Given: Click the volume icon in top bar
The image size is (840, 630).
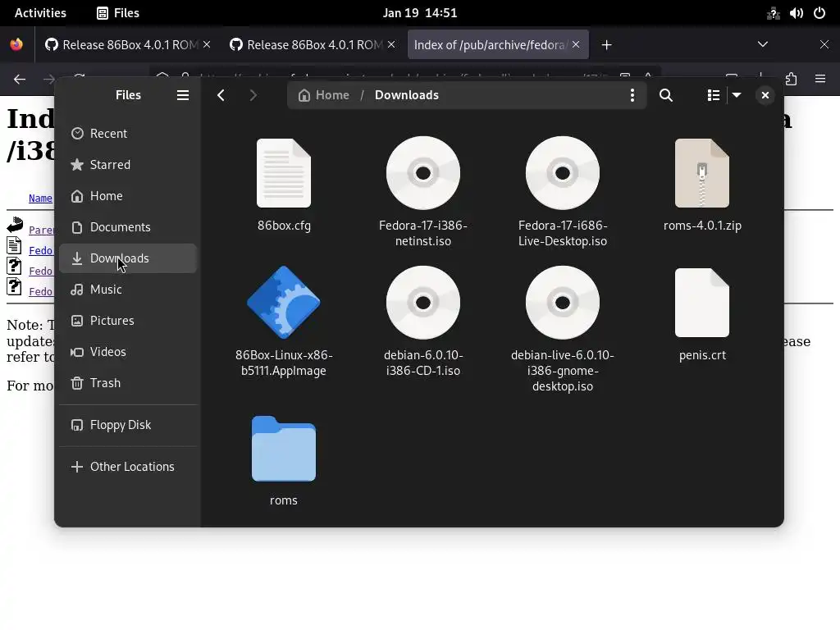Looking at the screenshot, I should pos(796,13).
